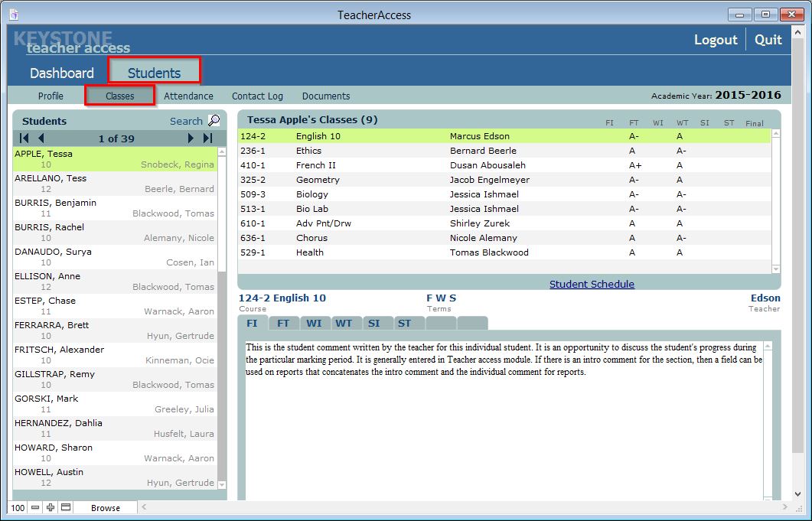Jump to last student record
Image resolution: width=812 pixels, height=521 pixels.
coord(207,138)
